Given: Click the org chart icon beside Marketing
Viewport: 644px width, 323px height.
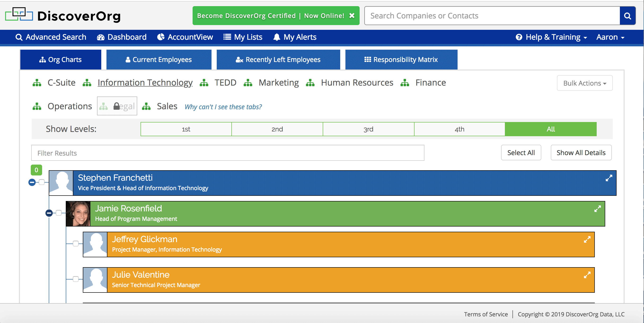Looking at the screenshot, I should click(x=248, y=83).
